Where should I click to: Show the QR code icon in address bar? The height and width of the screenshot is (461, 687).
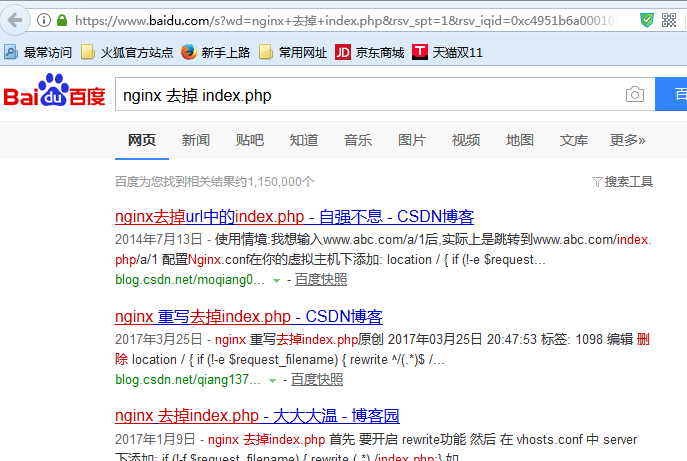click(x=669, y=20)
